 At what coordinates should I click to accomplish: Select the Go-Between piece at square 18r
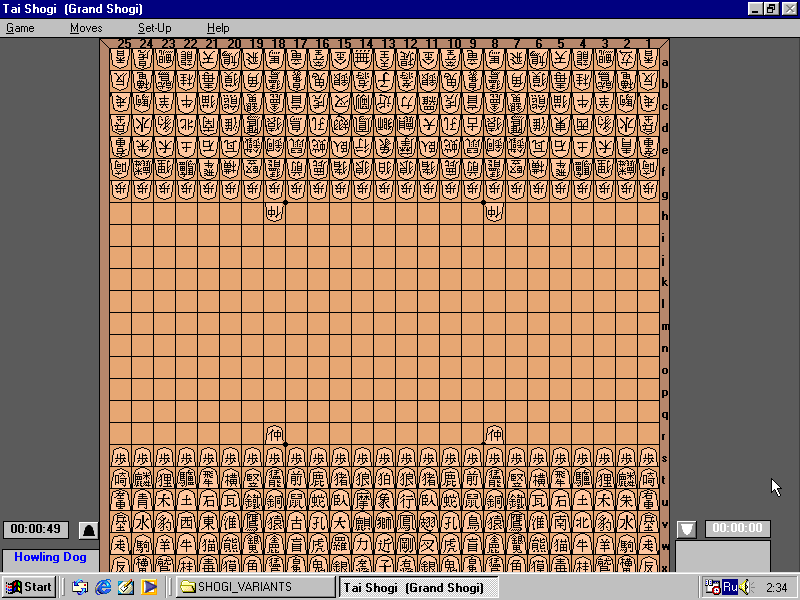275,434
